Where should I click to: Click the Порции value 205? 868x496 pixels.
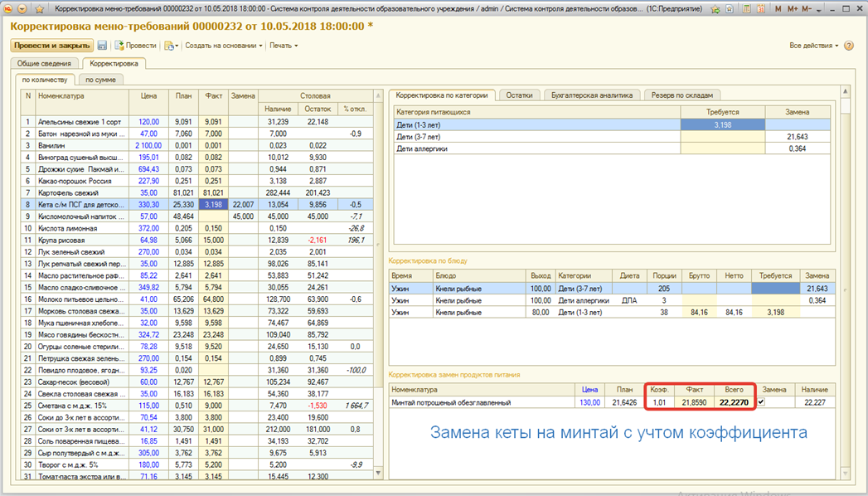[664, 289]
